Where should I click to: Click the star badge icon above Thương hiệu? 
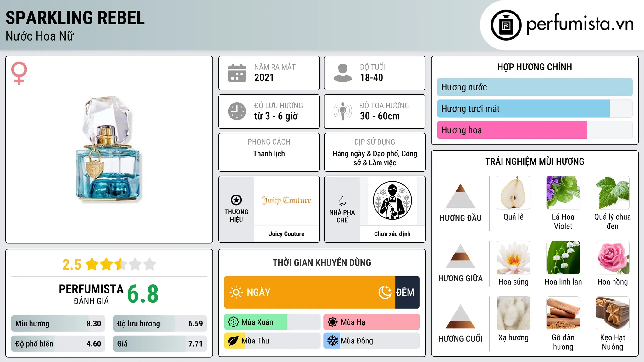(236, 200)
